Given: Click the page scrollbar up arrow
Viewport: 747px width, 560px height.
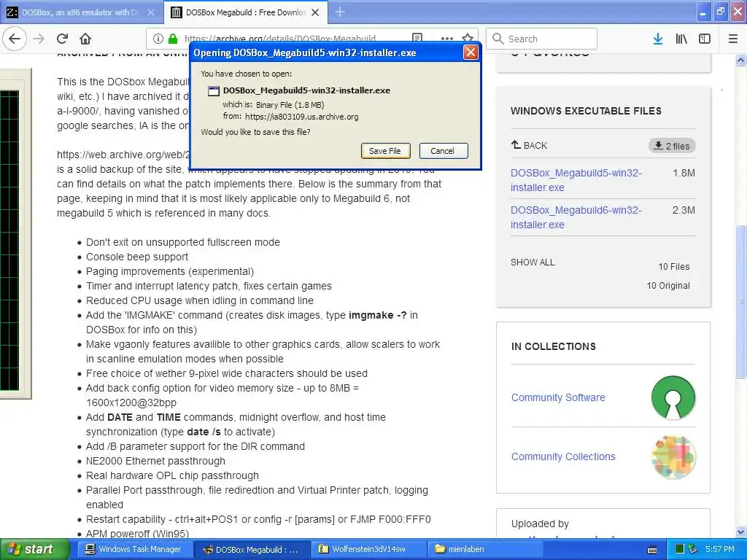Looking at the screenshot, I should click(740, 60).
